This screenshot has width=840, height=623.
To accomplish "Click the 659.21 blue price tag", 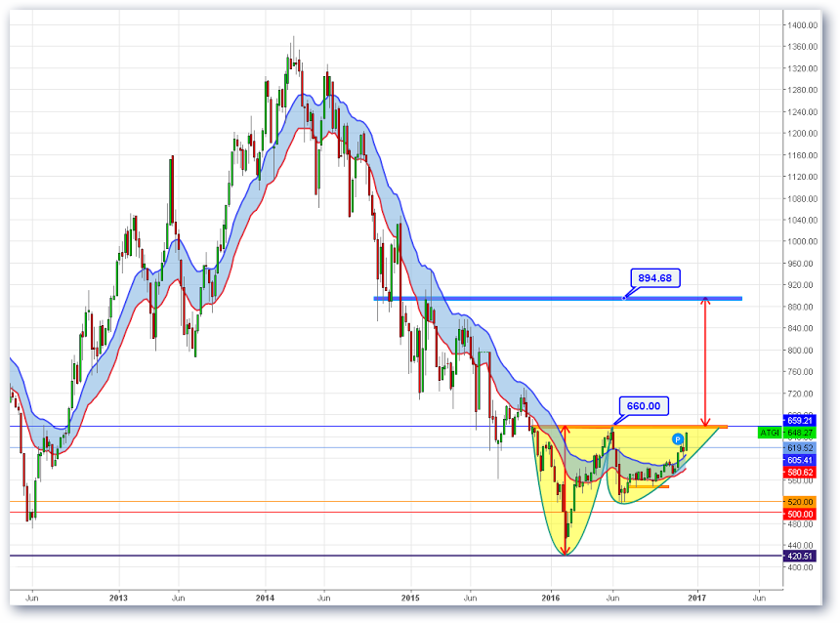I will click(799, 421).
